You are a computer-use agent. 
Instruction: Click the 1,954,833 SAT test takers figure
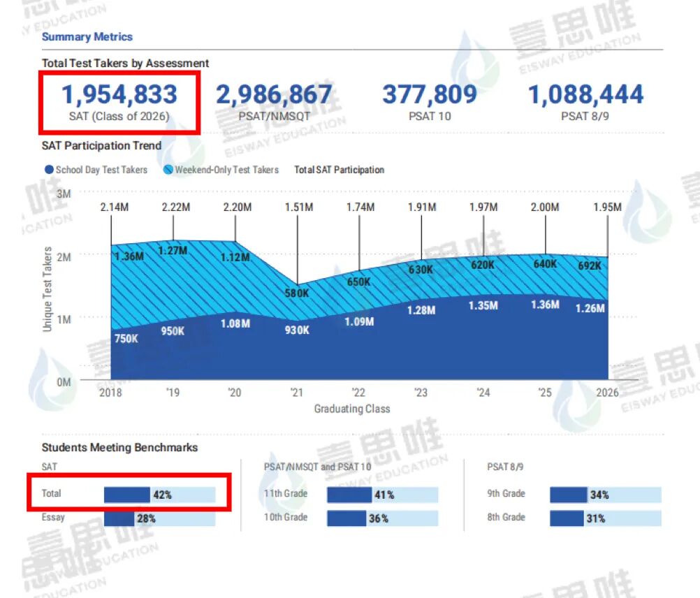point(119,94)
